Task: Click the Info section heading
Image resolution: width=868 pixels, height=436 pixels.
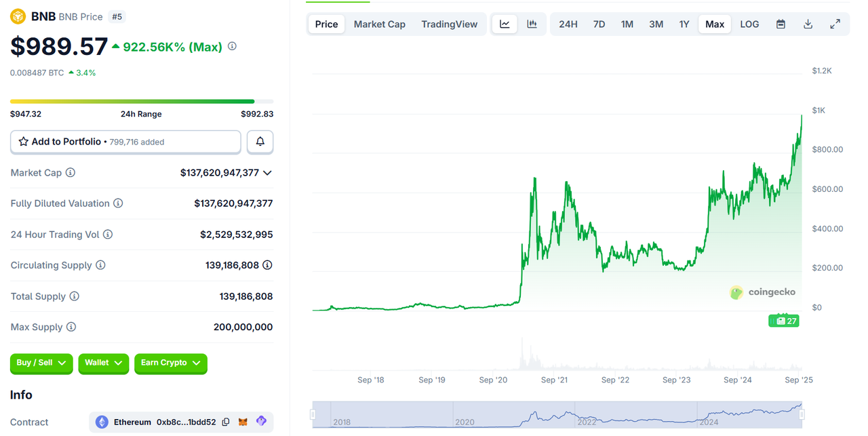Action: point(21,395)
